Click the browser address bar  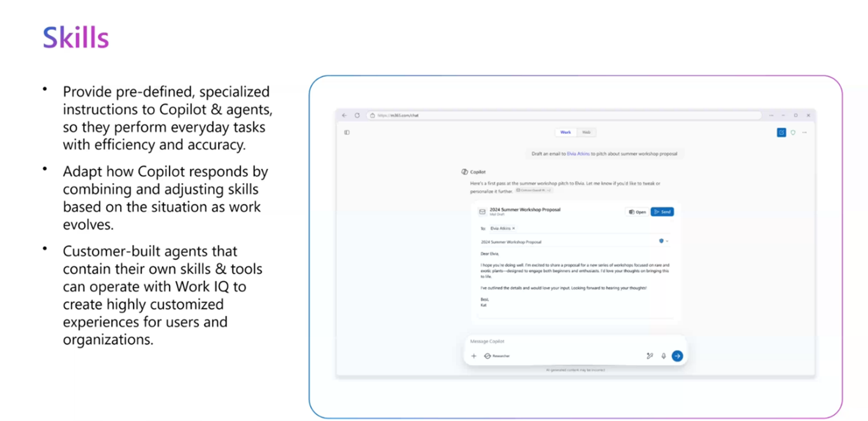click(x=565, y=115)
